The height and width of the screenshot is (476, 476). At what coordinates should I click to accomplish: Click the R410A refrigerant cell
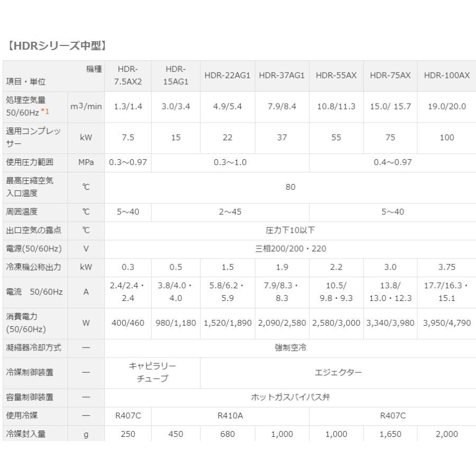pos(230,416)
